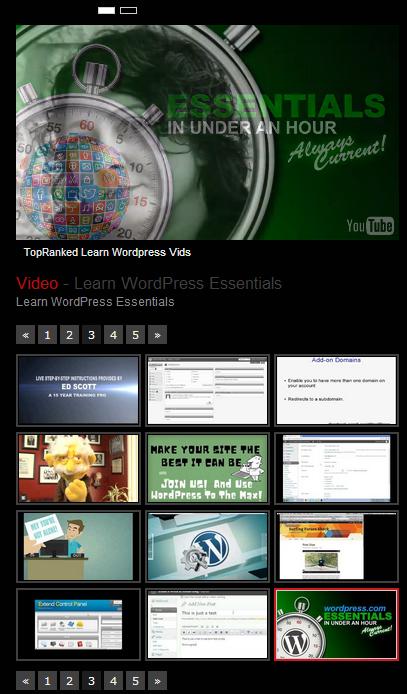The height and width of the screenshot is (694, 407).
Task: Open the TopRanked Learn WordPress Vids title
Action: point(107,252)
